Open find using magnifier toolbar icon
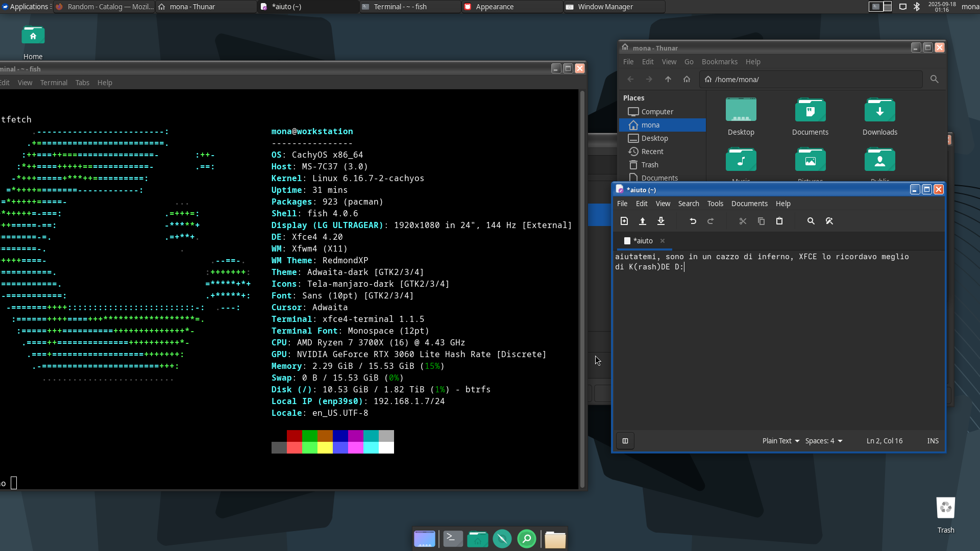This screenshot has width=980, height=551. [x=811, y=221]
